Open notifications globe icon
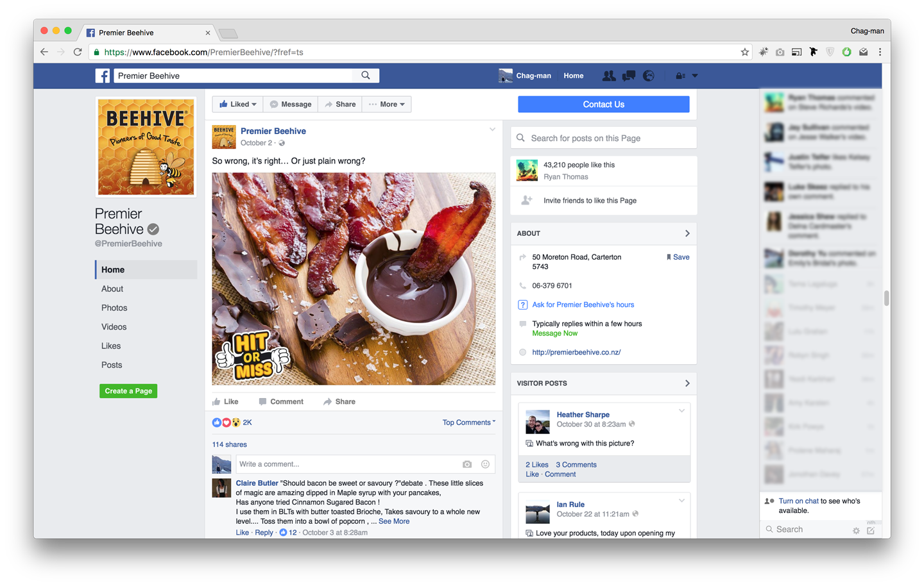This screenshot has height=586, width=924. coord(649,76)
